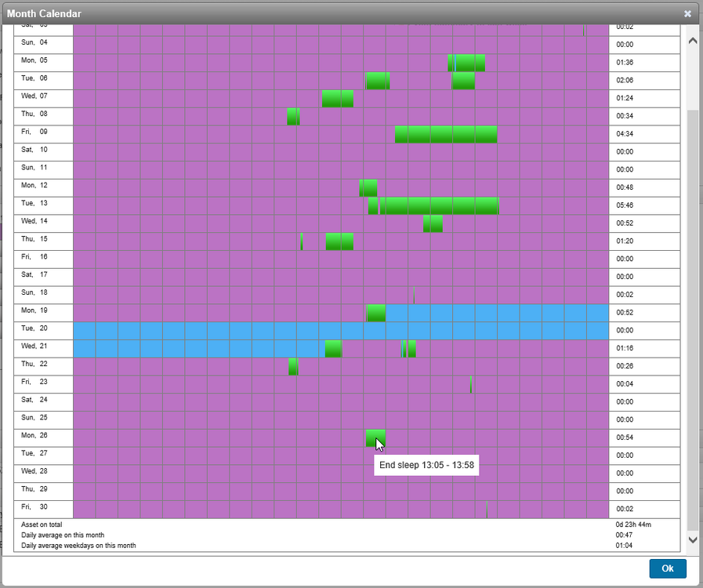Click the green activity block on Mon, 05
Image resolution: width=703 pixels, height=588 pixels.
click(466, 63)
